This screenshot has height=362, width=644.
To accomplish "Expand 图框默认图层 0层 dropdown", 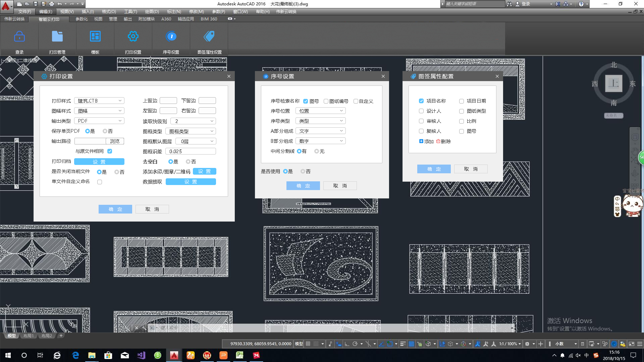I will click(196, 141).
